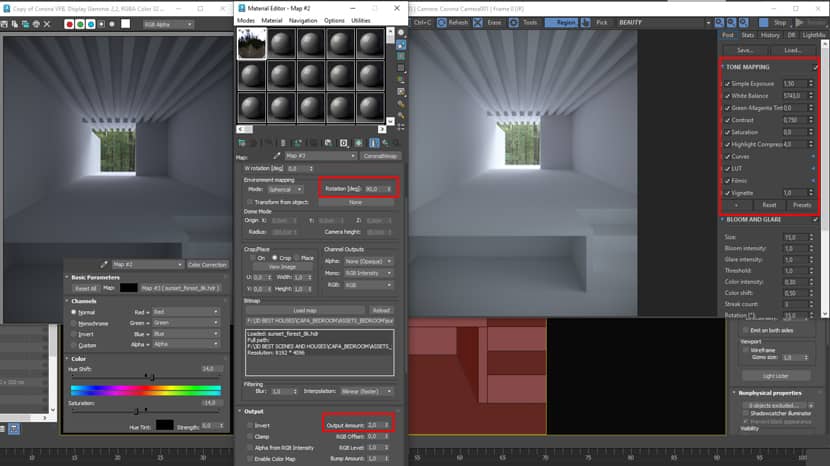Viewport: 830px width, 466px height.
Task: Click the Erase icon in VFB toolbar
Action: click(x=477, y=23)
